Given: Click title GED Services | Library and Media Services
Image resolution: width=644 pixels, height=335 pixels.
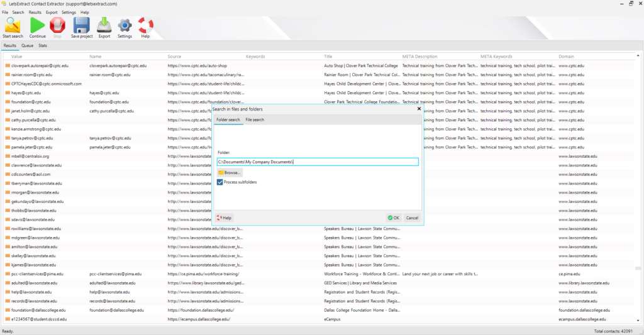Looking at the screenshot, I should [360, 283].
